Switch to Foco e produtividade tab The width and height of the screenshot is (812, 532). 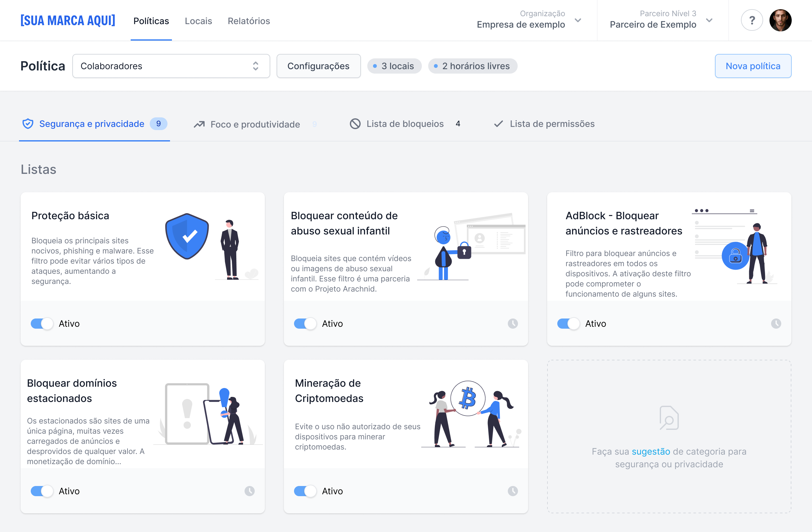(x=255, y=124)
